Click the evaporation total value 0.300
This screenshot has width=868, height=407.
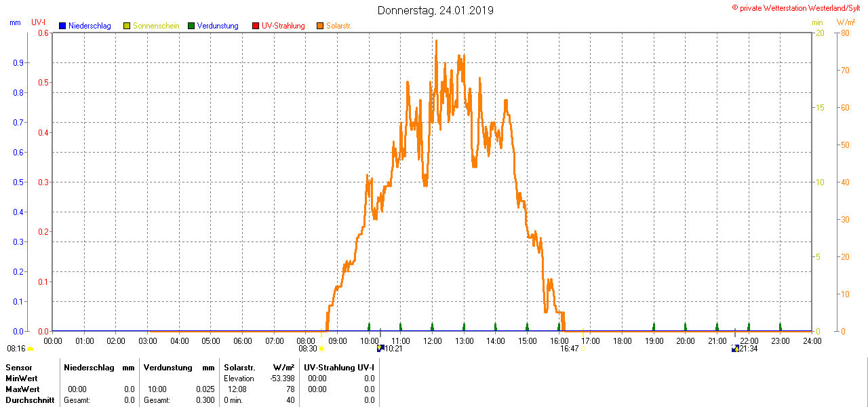click(205, 400)
